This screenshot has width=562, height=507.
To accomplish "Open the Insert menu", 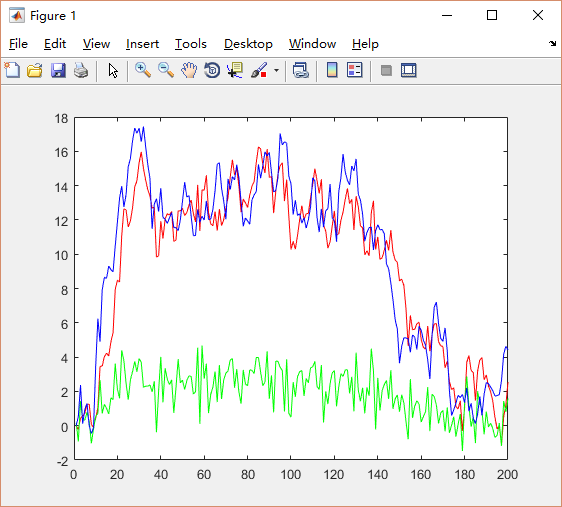I will pos(142,44).
